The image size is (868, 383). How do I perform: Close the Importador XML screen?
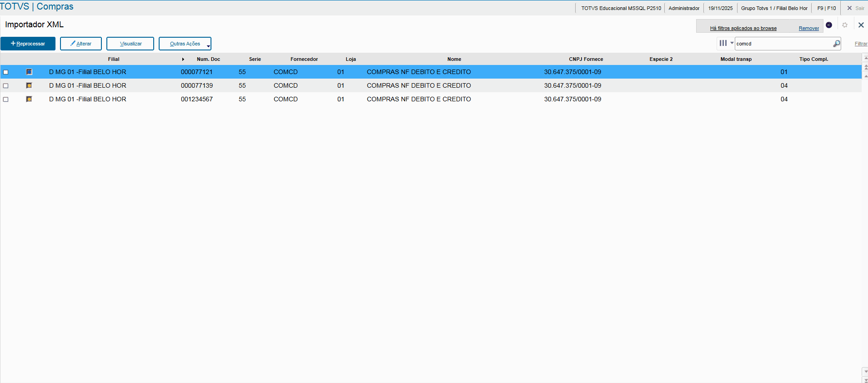point(861,25)
